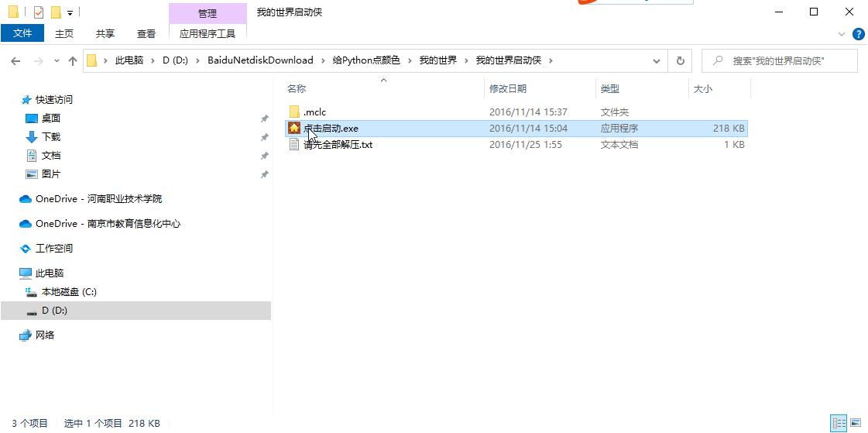Open OneDrive - 南京市教育信息化中心

(108, 224)
